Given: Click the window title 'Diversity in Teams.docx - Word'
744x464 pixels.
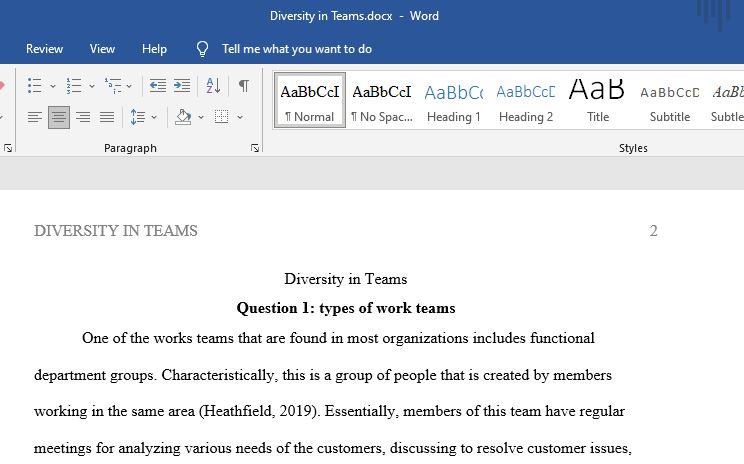Looking at the screenshot, I should 354,16.
